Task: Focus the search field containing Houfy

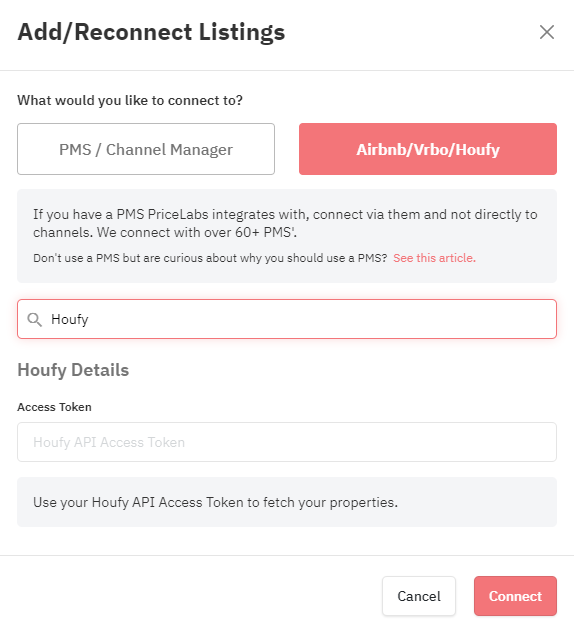Action: point(287,319)
